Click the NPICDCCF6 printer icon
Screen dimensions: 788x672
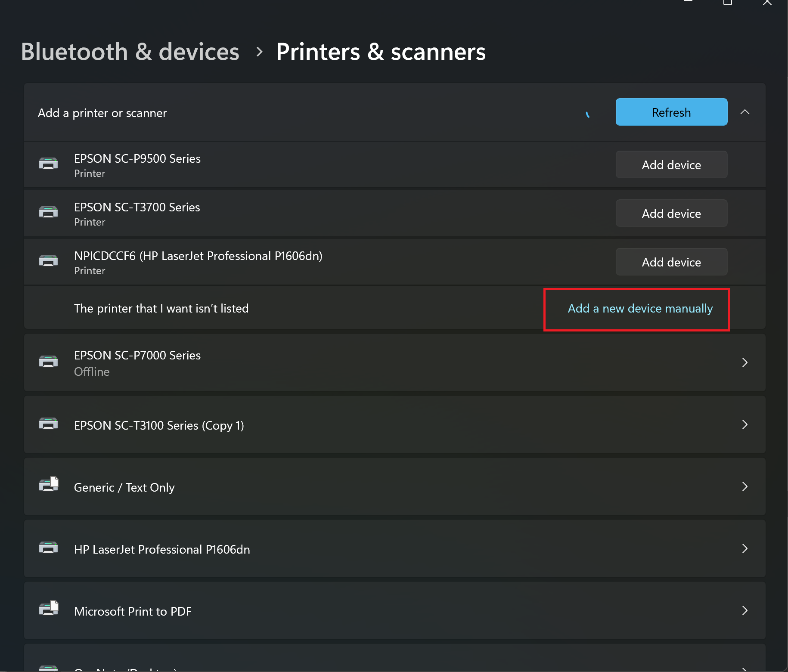tap(48, 260)
